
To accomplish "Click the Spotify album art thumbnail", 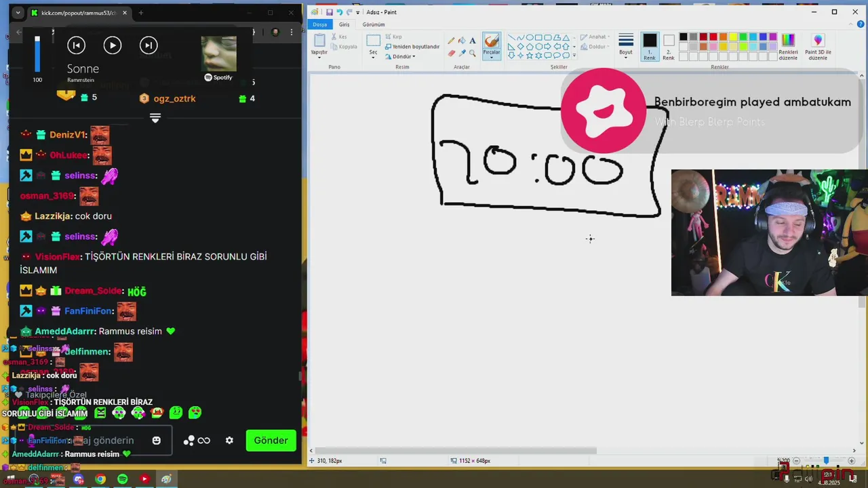I will click(219, 54).
